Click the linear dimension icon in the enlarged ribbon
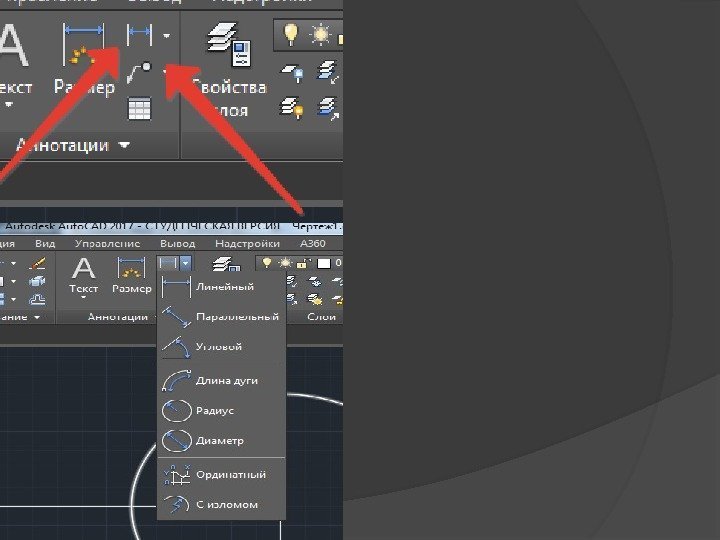 click(x=139, y=34)
